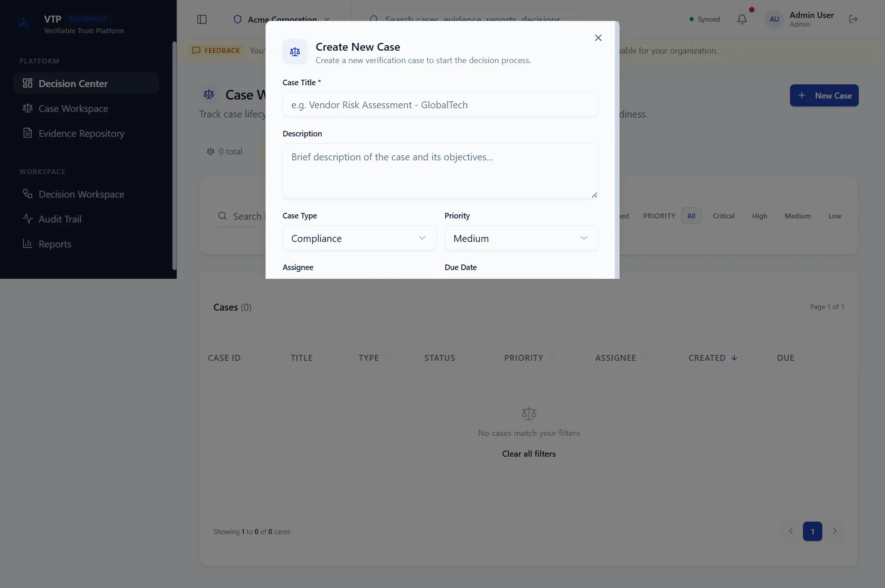Screen dimensions: 885x588
Task: Filter by Low priority
Action: coord(835,216)
